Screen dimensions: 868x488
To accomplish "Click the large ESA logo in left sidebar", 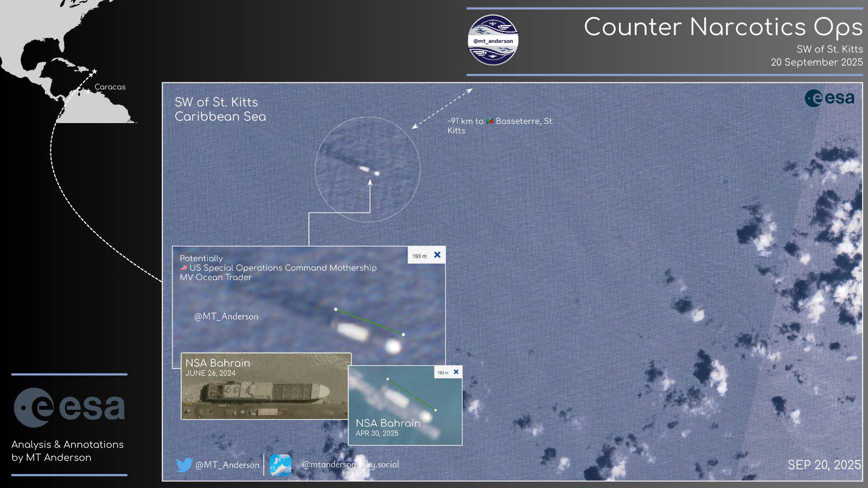I will pyautogui.click(x=69, y=407).
